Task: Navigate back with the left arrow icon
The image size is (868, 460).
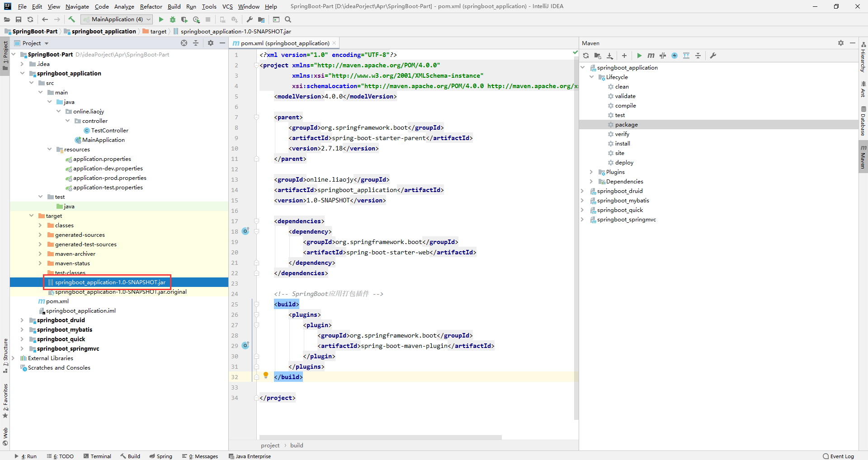Action: point(45,19)
